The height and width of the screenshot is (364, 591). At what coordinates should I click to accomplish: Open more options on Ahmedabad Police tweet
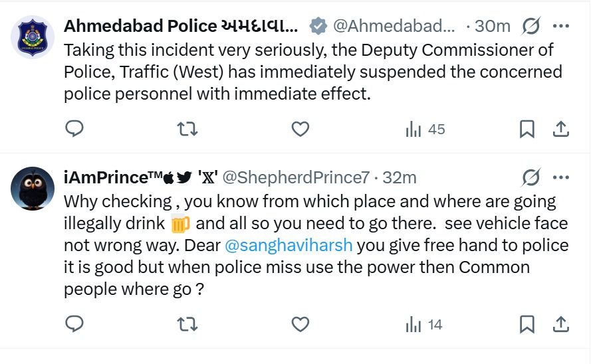point(561,27)
